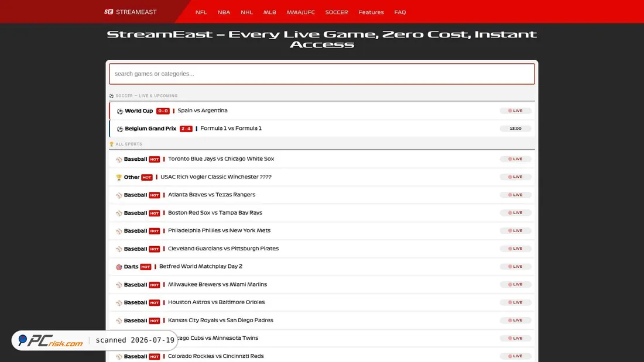Screen dimensions: 644x362
Task: Open Colorado Rockies vs Cincinnati Reds
Action: point(215,356)
